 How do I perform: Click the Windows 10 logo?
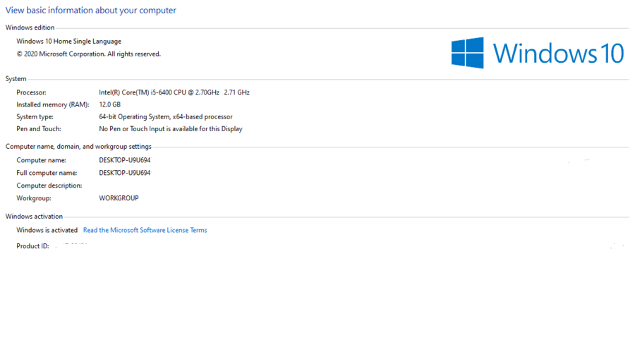pyautogui.click(x=538, y=53)
